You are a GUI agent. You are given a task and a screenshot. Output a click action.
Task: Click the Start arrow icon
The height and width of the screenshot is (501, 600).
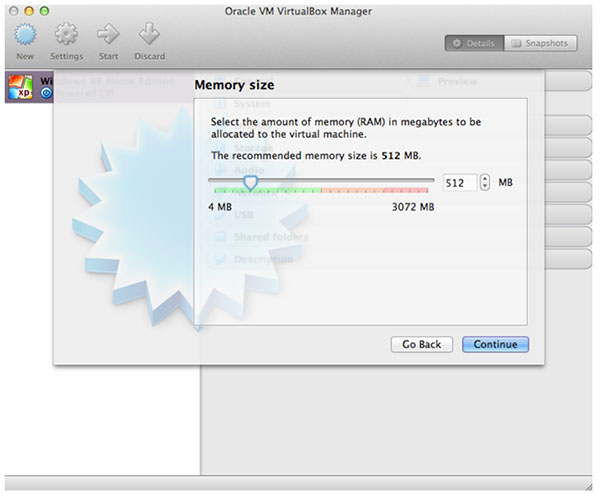click(108, 34)
